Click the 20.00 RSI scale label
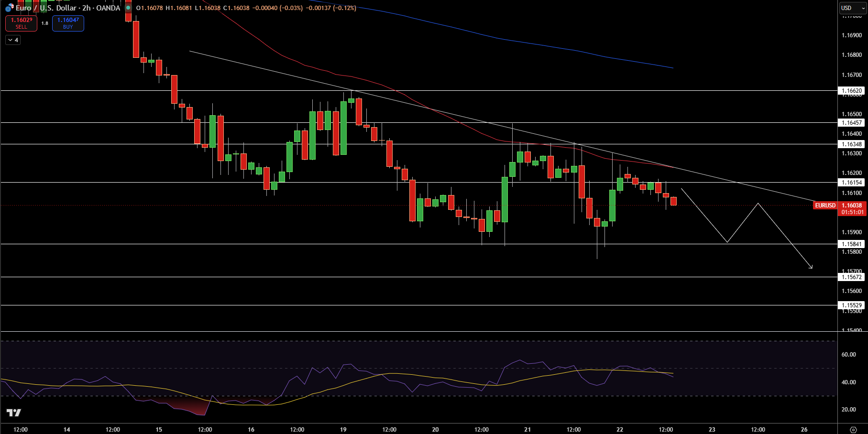The image size is (868, 434). (848, 410)
